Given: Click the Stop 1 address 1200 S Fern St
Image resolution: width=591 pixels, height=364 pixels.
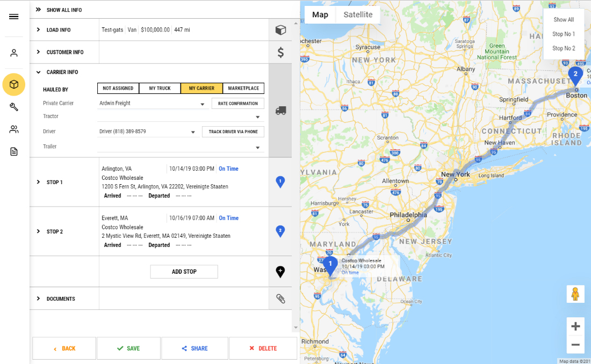Looking at the screenshot, I should 165,186.
